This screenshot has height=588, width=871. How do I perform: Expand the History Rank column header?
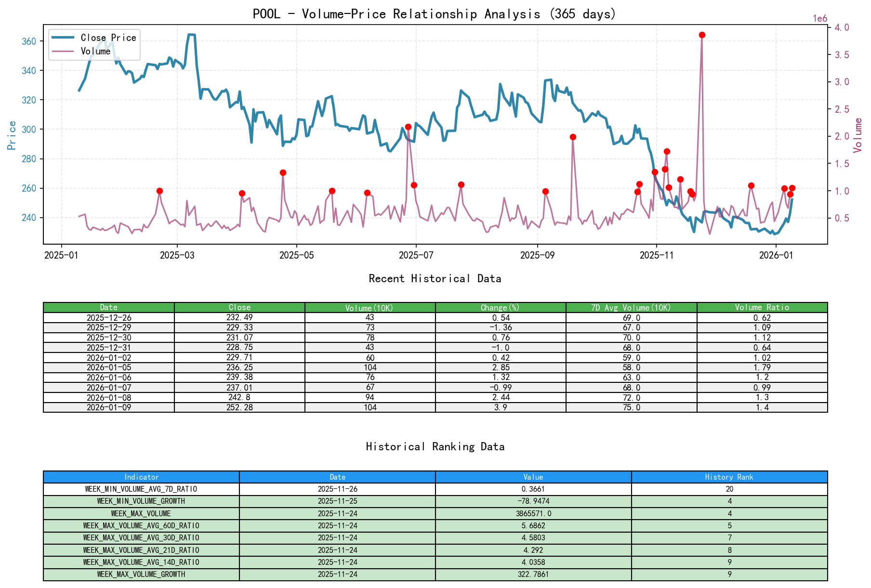[x=729, y=477]
